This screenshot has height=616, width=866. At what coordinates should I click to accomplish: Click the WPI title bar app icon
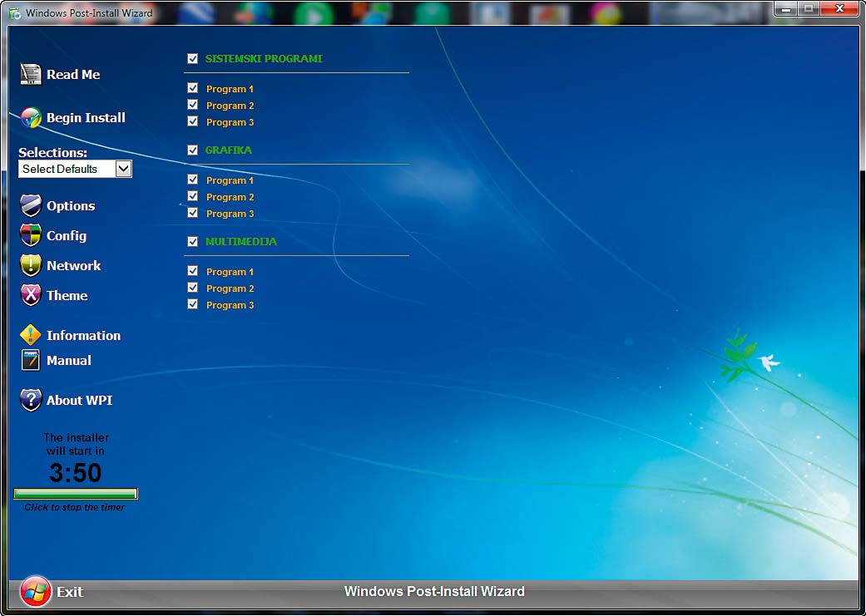tap(15, 12)
